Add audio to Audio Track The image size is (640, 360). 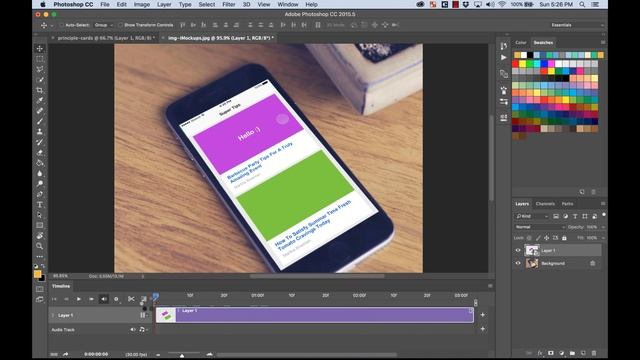click(x=483, y=329)
